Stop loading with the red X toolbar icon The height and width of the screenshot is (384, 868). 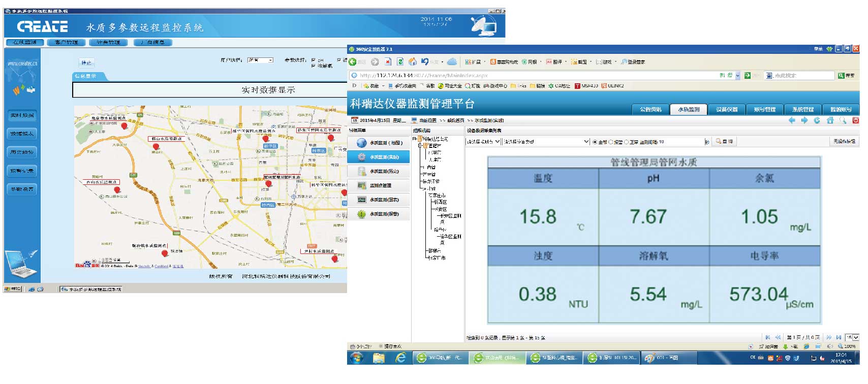388,62
